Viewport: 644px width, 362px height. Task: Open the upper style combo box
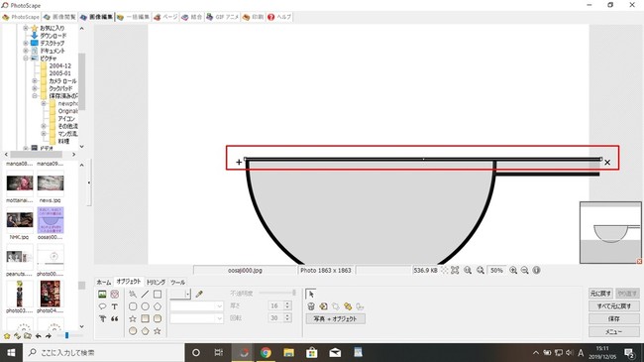pos(196,306)
